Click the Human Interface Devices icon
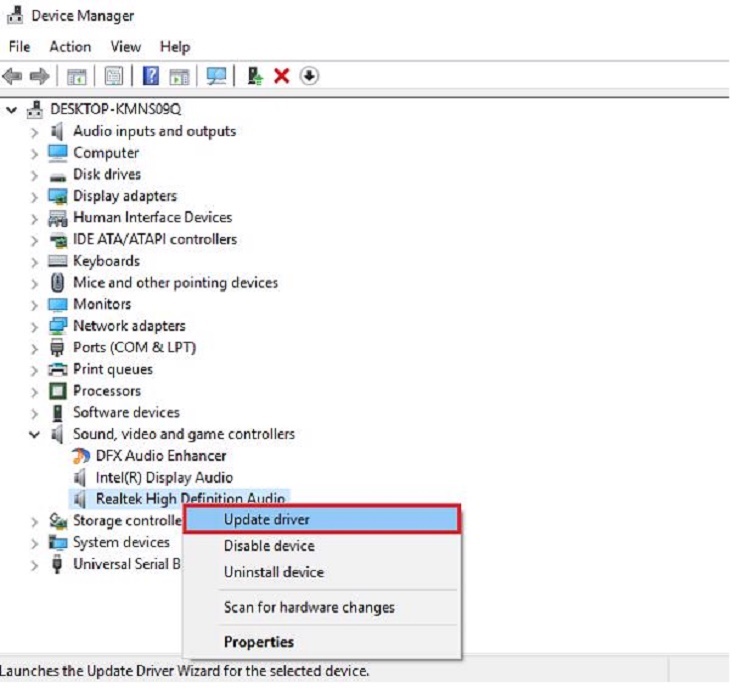This screenshot has height=694, width=755. pyautogui.click(x=58, y=218)
